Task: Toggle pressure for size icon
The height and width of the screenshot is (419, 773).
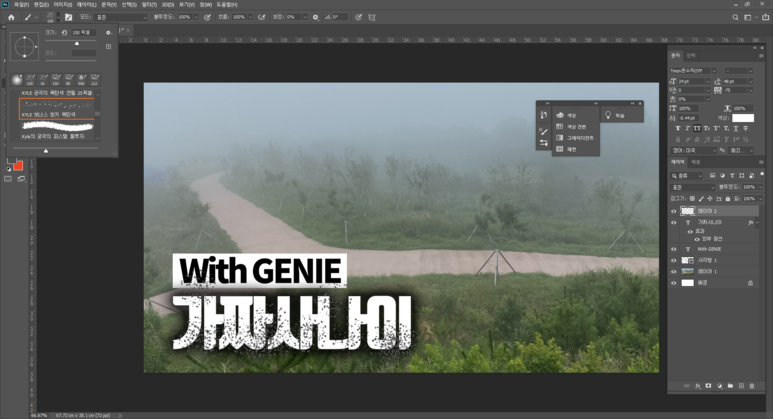Action: 358,17
